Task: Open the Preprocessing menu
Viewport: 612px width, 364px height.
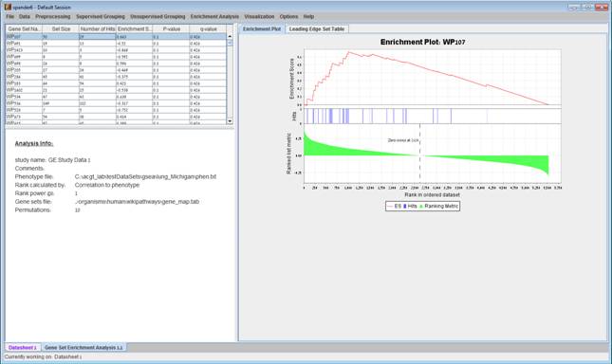Action: pyautogui.click(x=53, y=16)
